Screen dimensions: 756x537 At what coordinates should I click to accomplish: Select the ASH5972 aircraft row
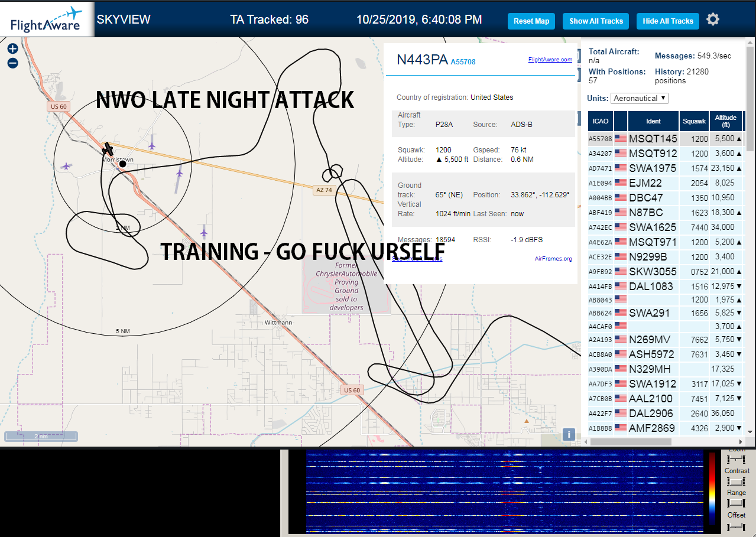tap(666, 354)
